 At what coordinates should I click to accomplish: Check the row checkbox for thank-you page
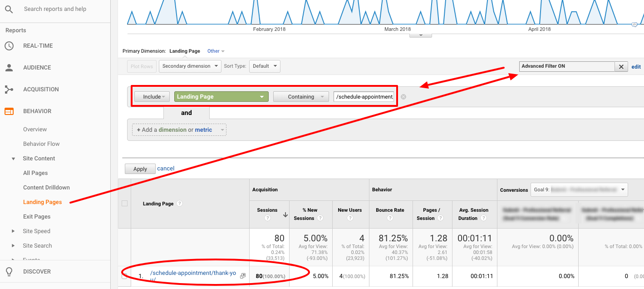124,276
